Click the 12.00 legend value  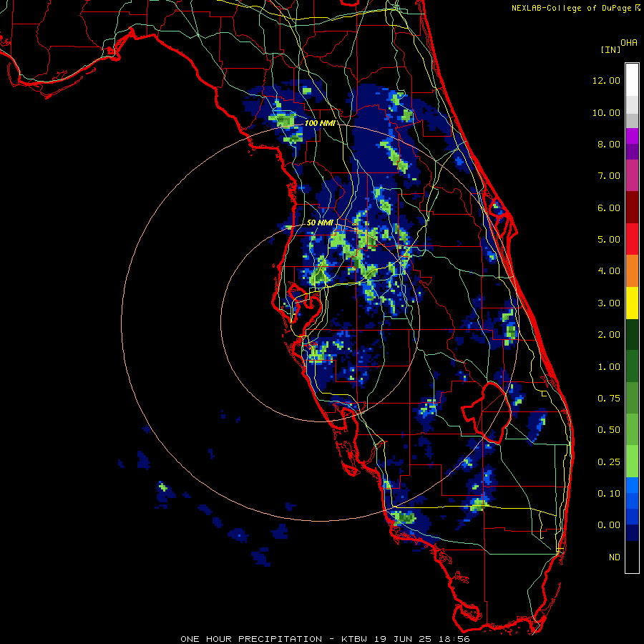click(x=606, y=80)
